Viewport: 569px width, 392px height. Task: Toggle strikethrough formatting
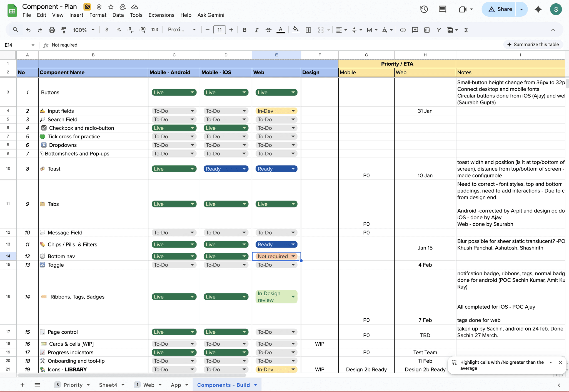pyautogui.click(x=268, y=30)
